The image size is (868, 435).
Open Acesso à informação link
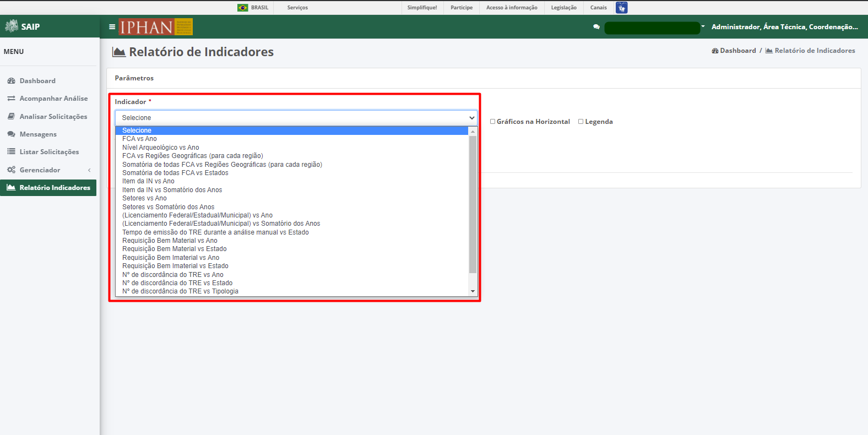512,8
